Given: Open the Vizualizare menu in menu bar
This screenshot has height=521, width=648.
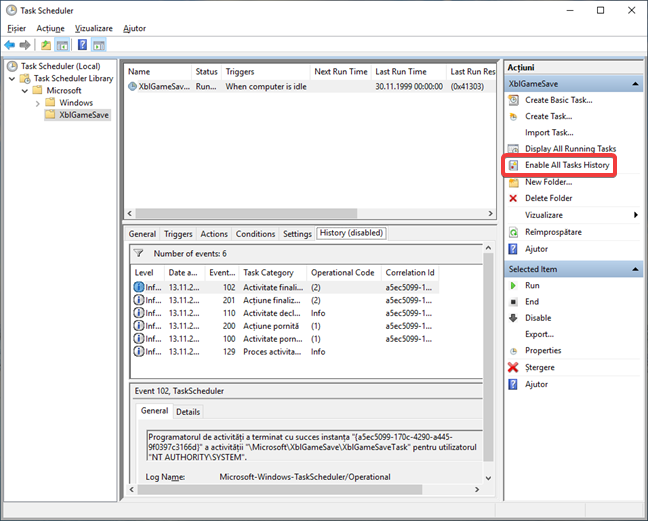Looking at the screenshot, I should tap(94, 29).
